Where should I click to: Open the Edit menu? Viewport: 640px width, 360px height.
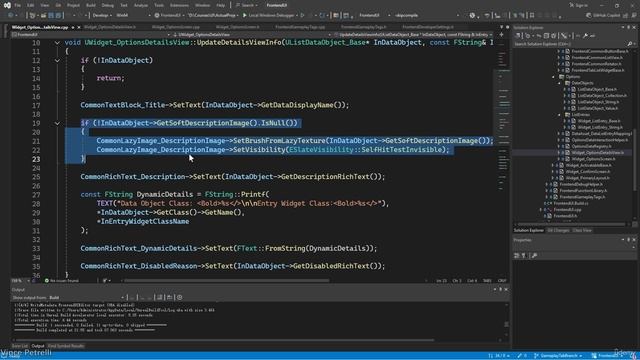click(31, 5)
